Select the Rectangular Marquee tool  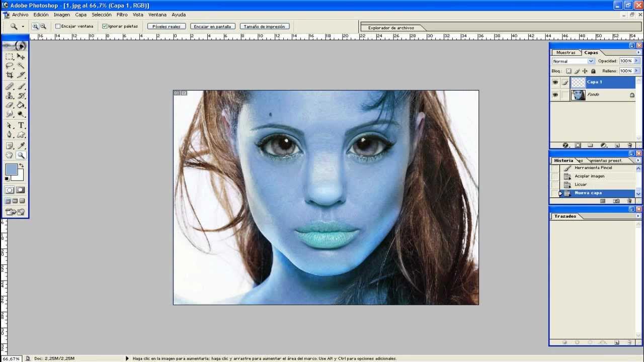10,57
